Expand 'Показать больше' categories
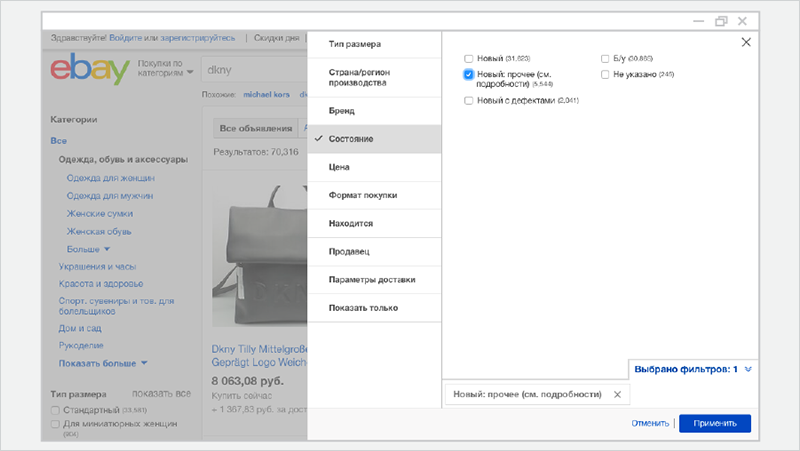Image resolution: width=800 pixels, height=451 pixels. [x=103, y=363]
